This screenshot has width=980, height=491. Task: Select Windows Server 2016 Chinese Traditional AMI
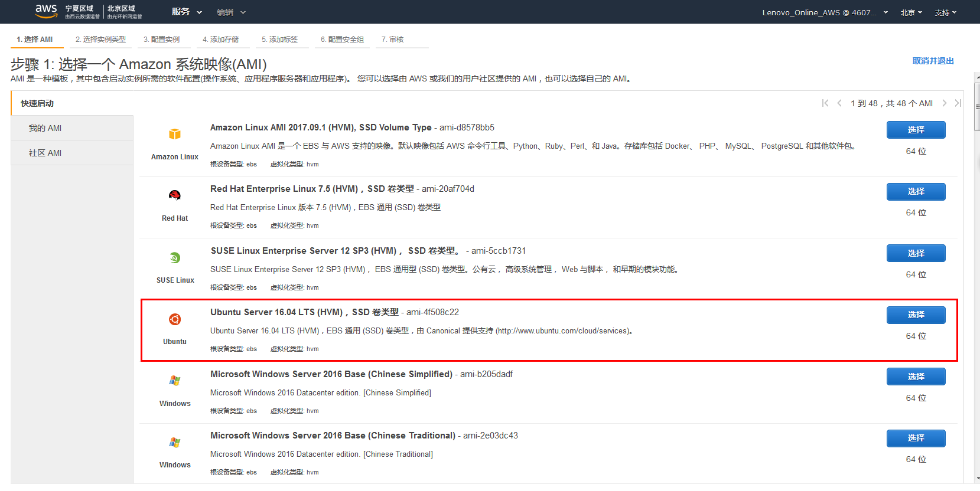pyautogui.click(x=916, y=438)
